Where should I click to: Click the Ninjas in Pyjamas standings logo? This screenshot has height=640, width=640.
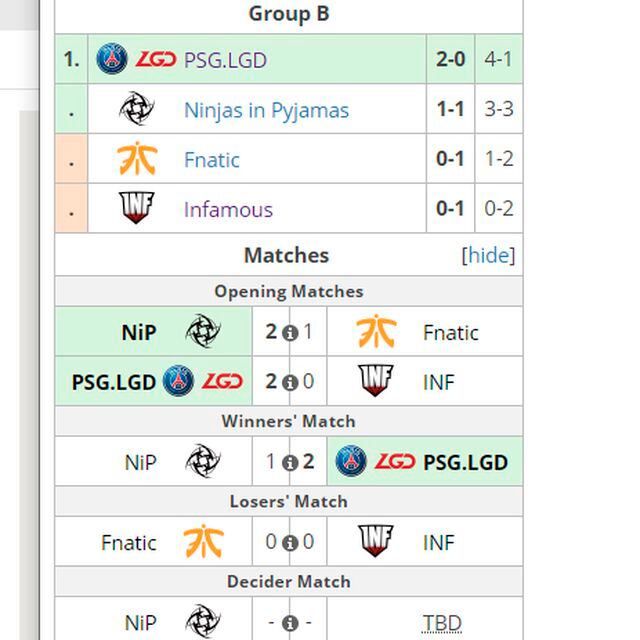(136, 109)
